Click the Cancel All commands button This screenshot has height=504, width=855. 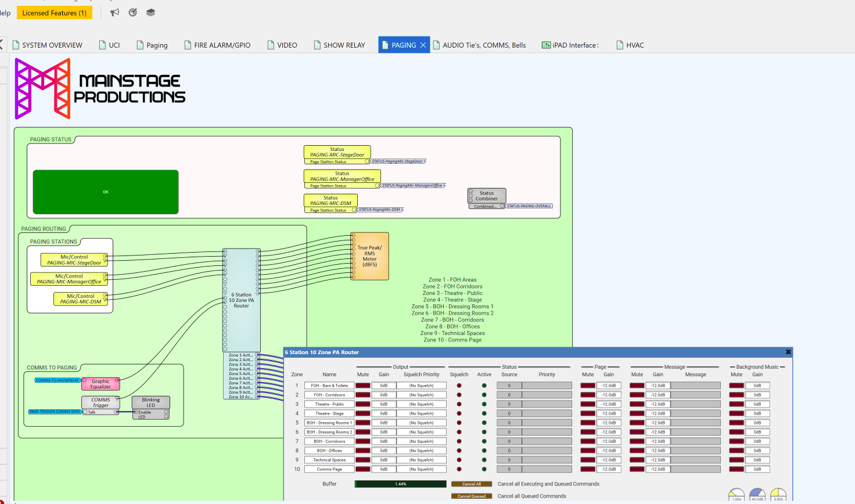[472, 484]
